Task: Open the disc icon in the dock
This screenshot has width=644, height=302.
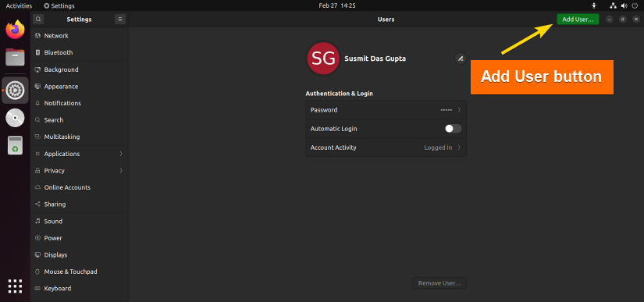Action: coord(15,118)
